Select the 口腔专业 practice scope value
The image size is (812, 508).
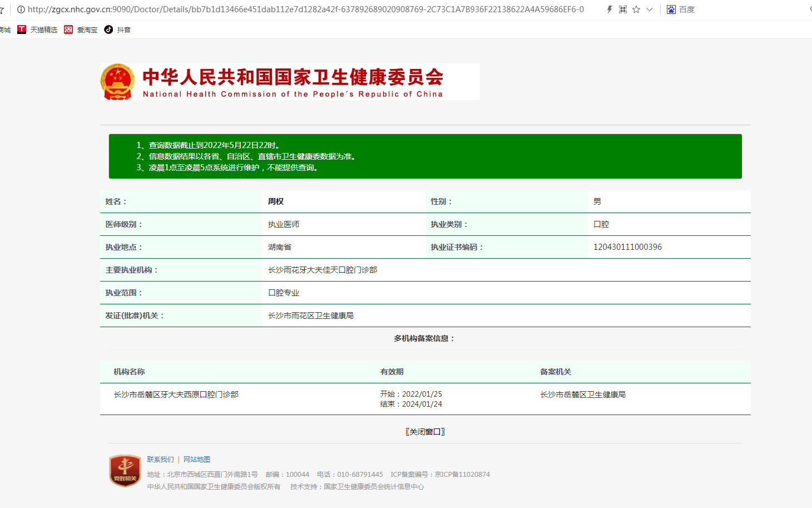point(284,293)
